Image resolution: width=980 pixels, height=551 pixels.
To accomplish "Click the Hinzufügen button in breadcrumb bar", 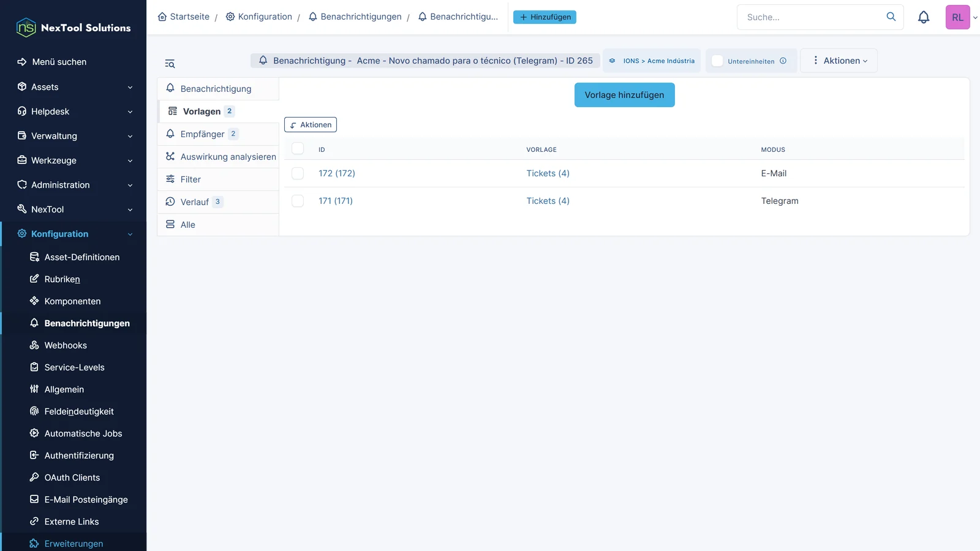I will [545, 17].
